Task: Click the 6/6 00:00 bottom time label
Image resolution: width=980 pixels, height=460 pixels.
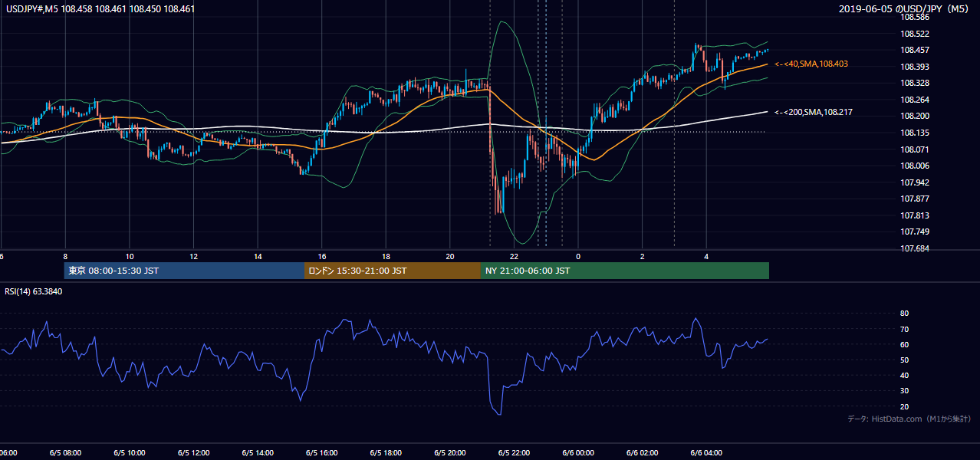Action: 578,452
